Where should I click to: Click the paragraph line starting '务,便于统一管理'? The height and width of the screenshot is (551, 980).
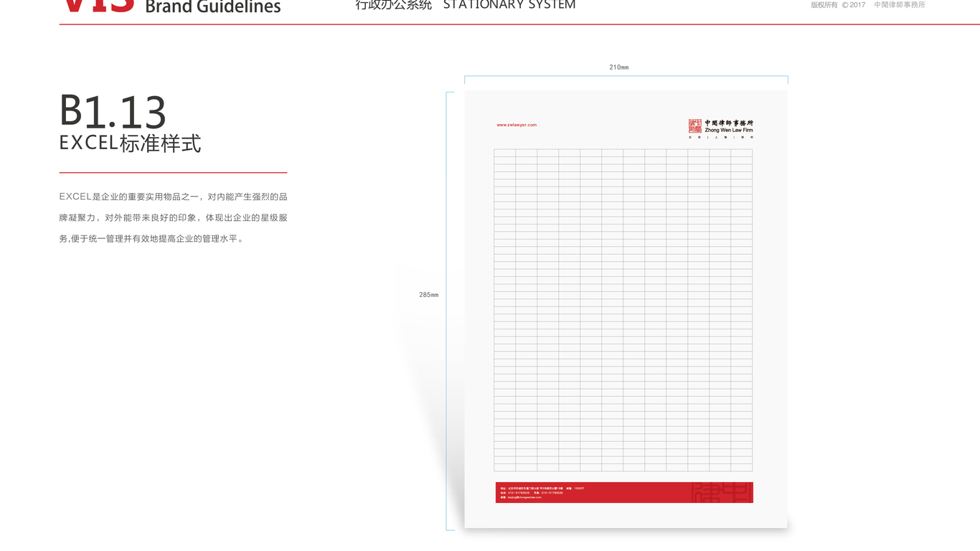coord(152,238)
